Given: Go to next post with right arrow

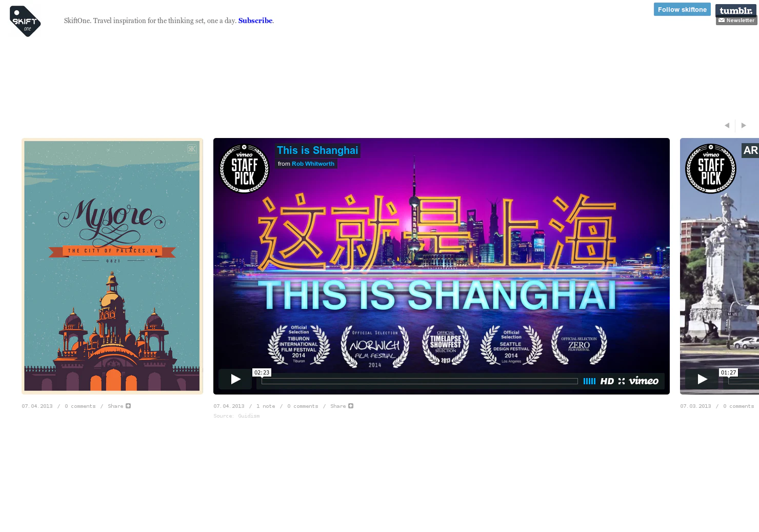Looking at the screenshot, I should tap(744, 125).
